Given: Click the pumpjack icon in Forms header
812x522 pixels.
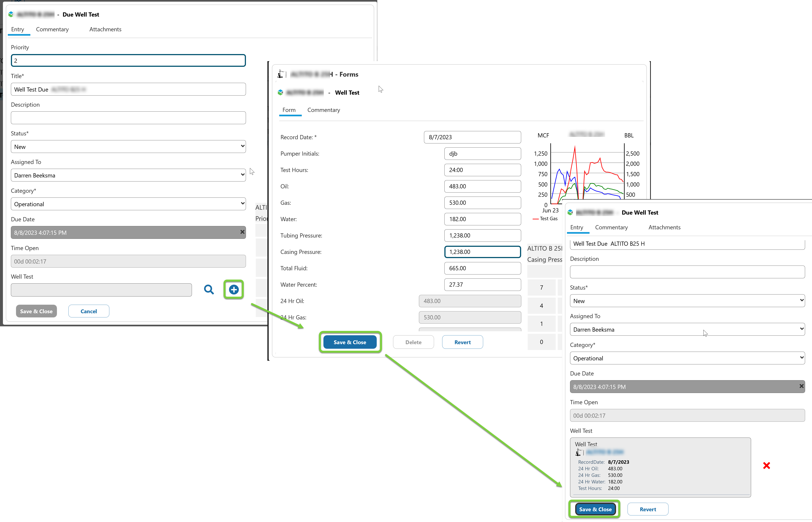Looking at the screenshot, I should [x=280, y=74].
